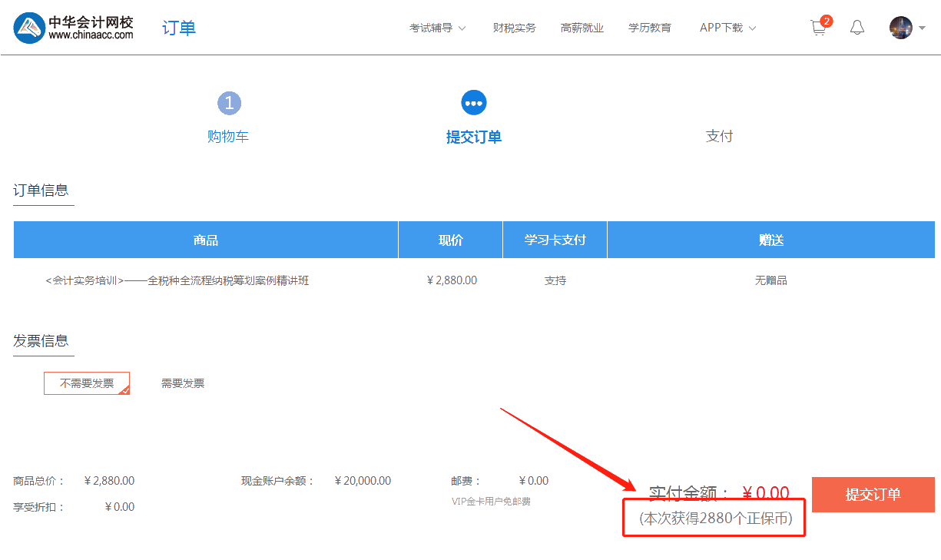Click the 实付金额 ¥0.00 amount
The image size is (941, 560).
765,493
